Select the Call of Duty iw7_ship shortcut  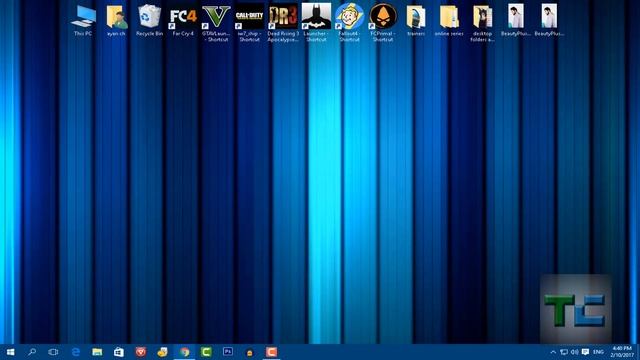(x=249, y=23)
